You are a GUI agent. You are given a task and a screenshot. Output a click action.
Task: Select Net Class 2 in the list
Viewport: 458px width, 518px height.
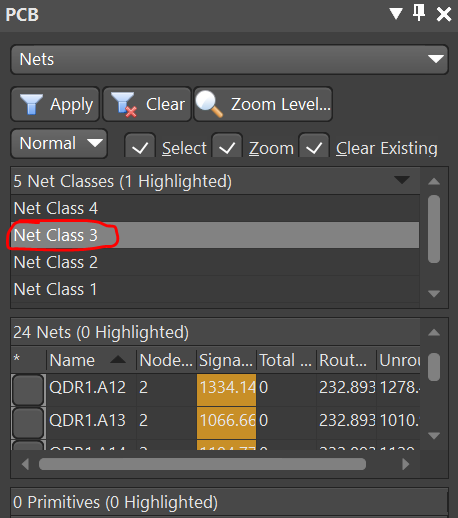pyautogui.click(x=215, y=262)
